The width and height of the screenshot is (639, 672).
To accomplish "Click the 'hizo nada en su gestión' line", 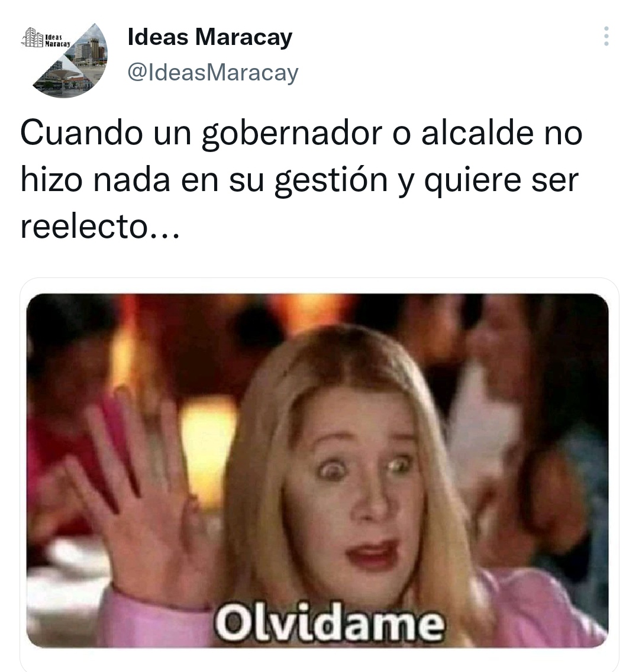I will click(204, 180).
